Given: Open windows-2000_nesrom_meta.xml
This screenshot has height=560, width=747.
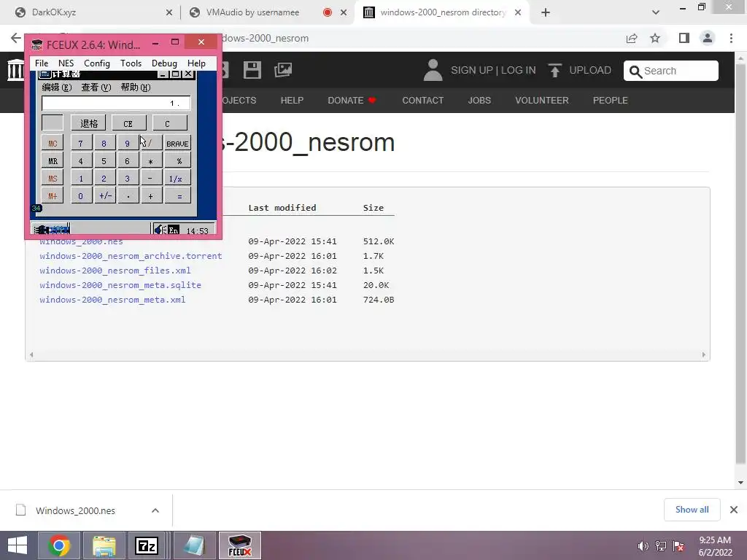Looking at the screenshot, I should point(112,300).
